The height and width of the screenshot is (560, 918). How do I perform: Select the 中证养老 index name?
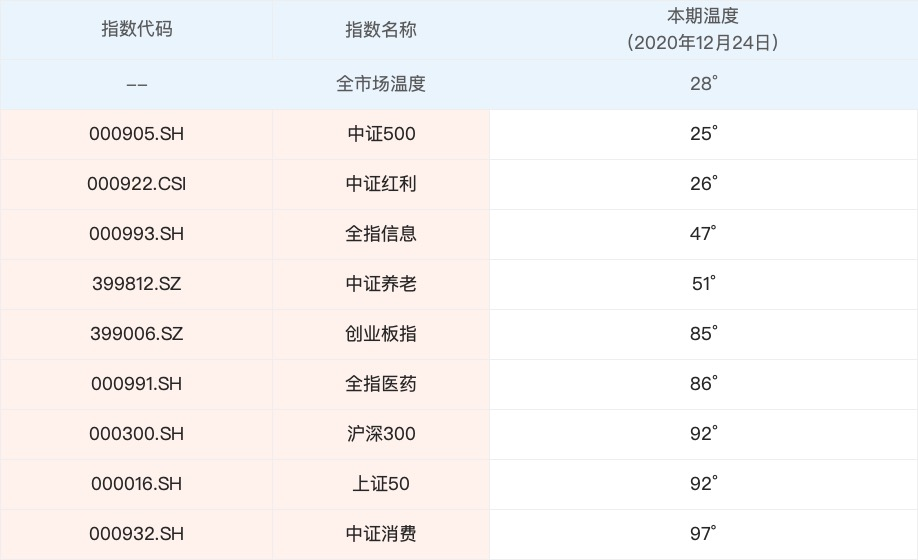[381, 284]
